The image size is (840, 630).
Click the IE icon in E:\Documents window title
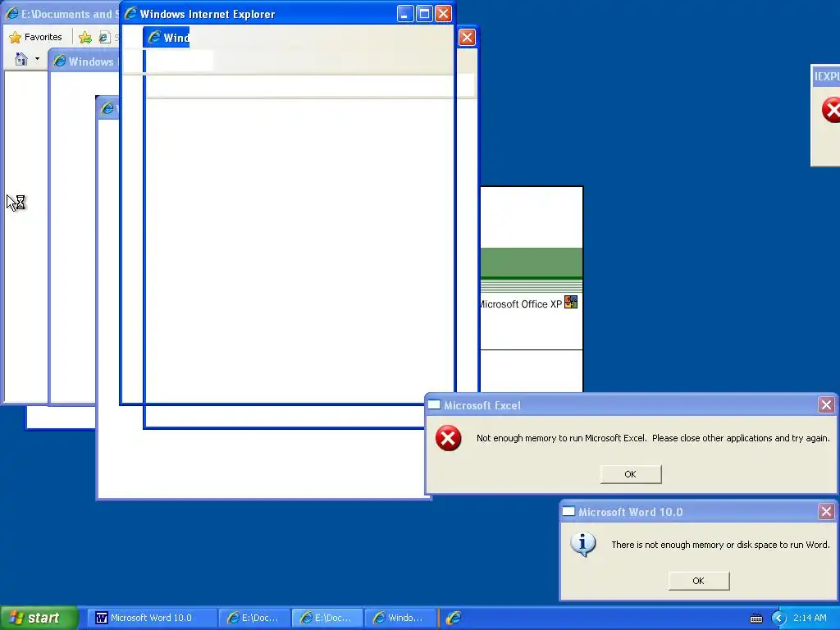pyautogui.click(x=11, y=13)
